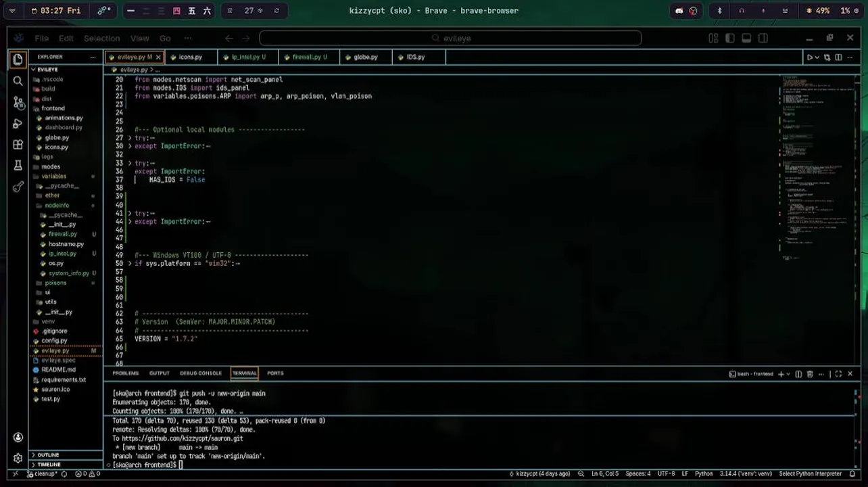This screenshot has height=487, width=868.
Task: Kill terminal with the trash icon
Action: pyautogui.click(x=810, y=374)
